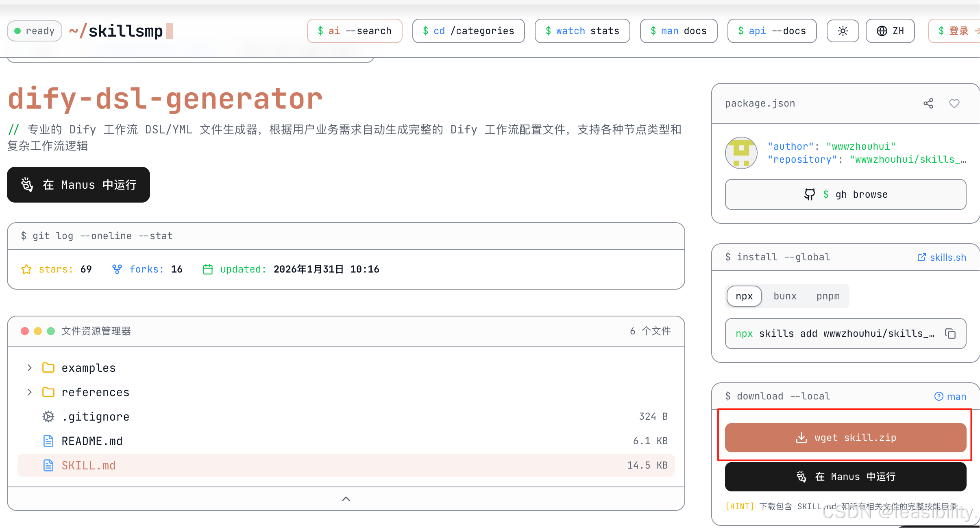Click the author avatar image

click(x=741, y=153)
